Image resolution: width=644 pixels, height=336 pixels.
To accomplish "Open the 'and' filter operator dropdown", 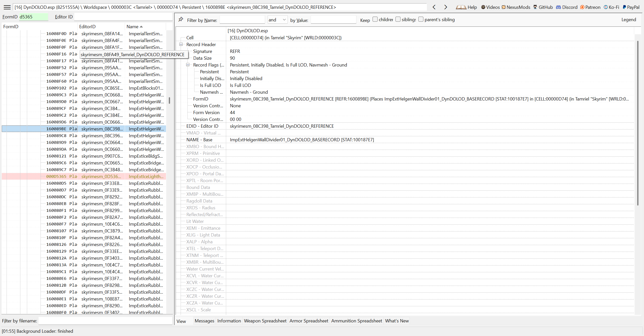I will (x=277, y=20).
